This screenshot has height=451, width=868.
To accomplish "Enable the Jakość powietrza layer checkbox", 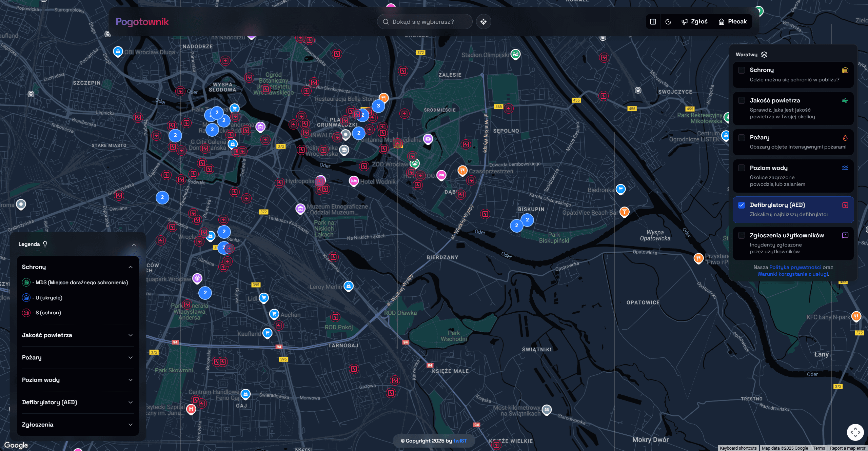I will (742, 100).
